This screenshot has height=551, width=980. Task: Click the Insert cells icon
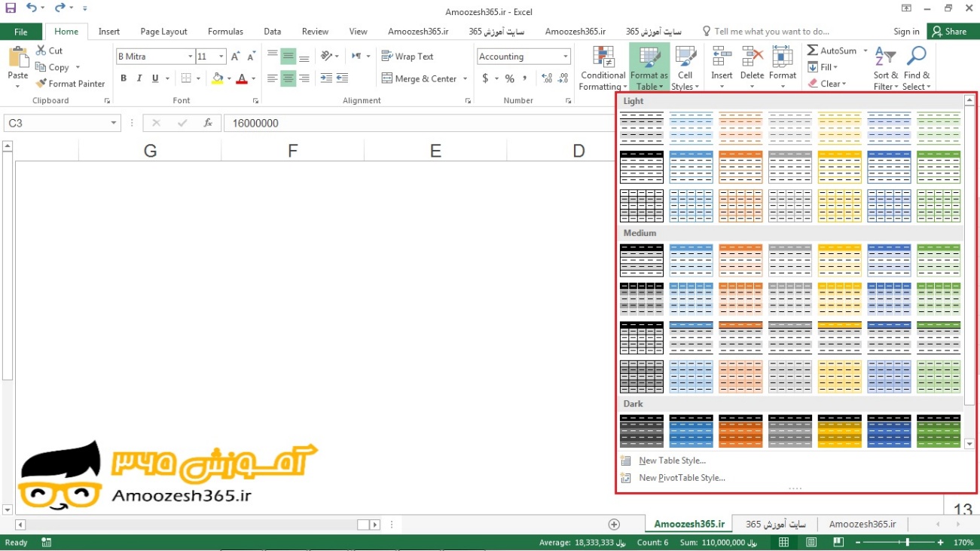point(722,58)
